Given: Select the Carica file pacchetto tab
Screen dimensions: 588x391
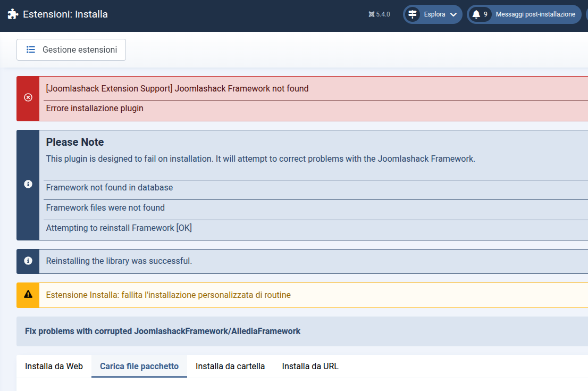Looking at the screenshot, I should [x=139, y=366].
